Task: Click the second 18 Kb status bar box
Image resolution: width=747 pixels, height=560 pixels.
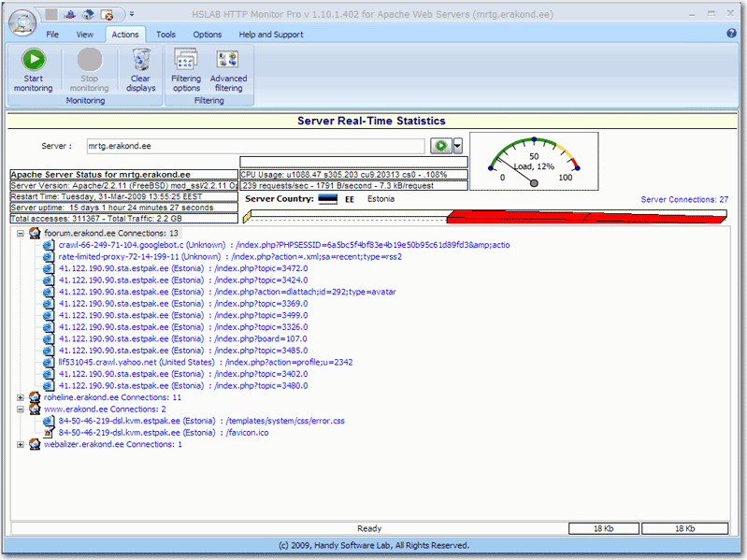Action: tap(684, 528)
